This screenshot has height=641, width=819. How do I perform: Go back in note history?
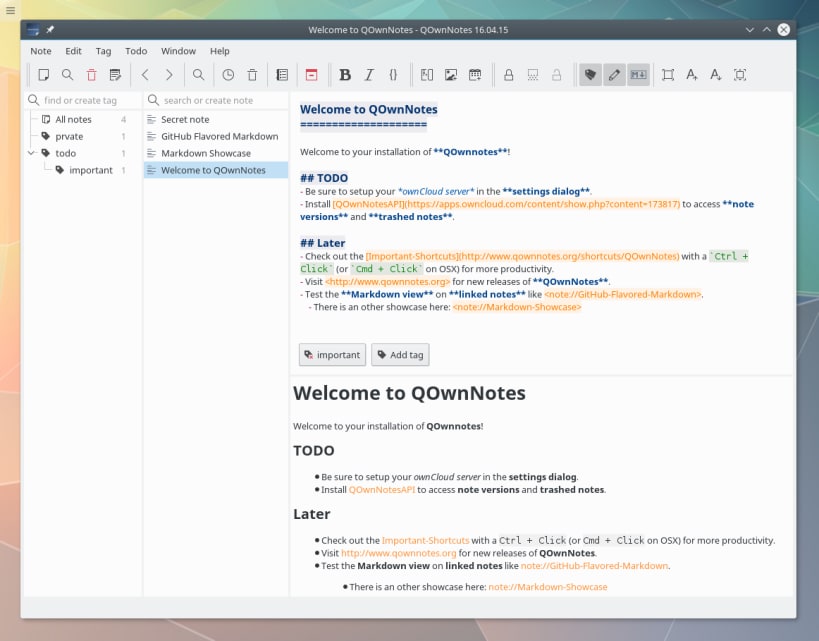145,75
